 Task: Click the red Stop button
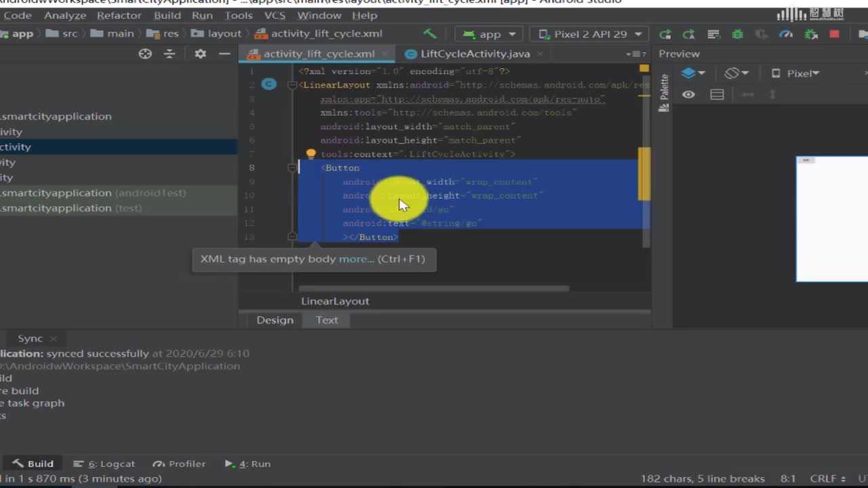coord(835,34)
